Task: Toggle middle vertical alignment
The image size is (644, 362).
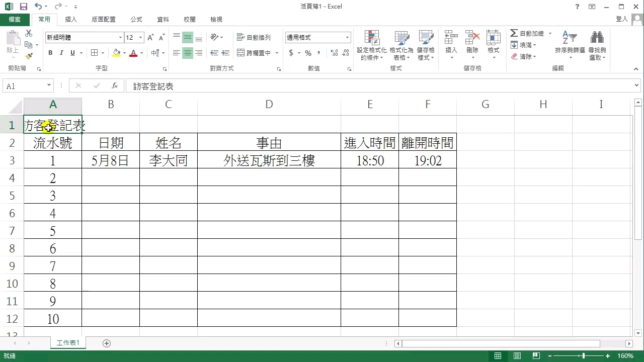Action: [188, 38]
